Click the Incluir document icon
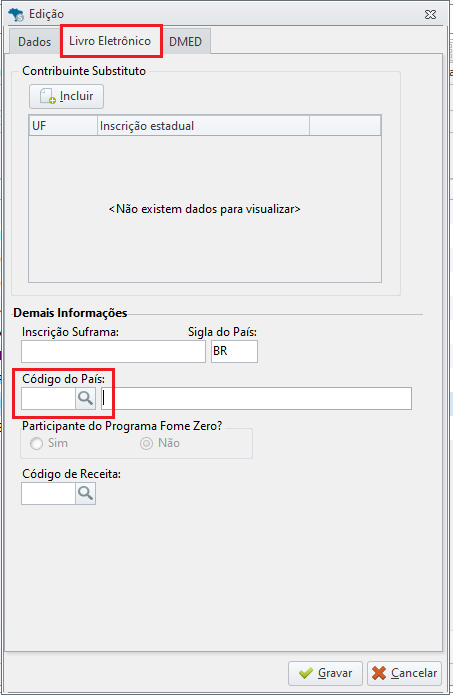This screenshot has width=453, height=698. 48,96
